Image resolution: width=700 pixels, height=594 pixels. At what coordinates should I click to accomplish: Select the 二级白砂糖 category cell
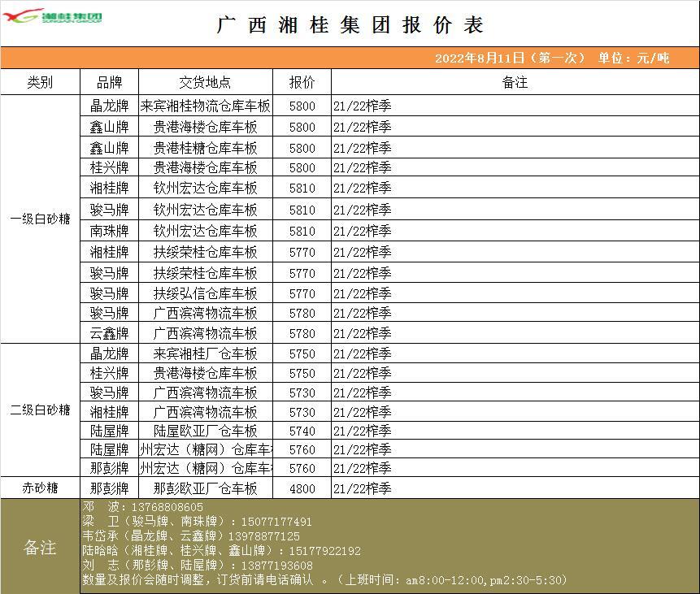(40, 410)
